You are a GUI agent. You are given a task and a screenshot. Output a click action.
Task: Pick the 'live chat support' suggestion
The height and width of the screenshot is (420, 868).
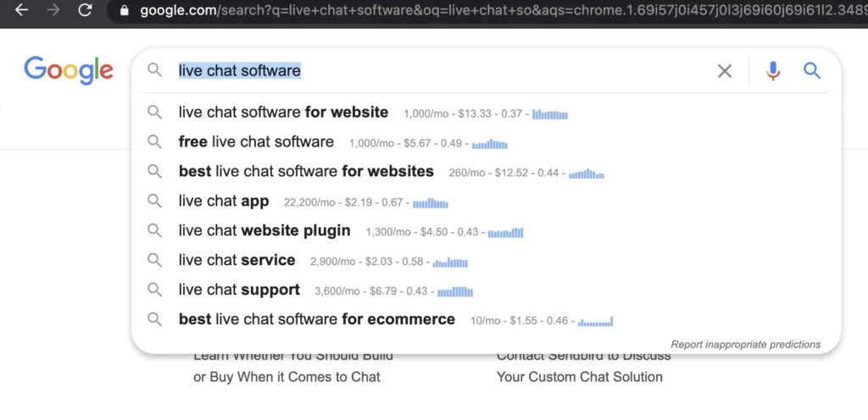(x=239, y=290)
